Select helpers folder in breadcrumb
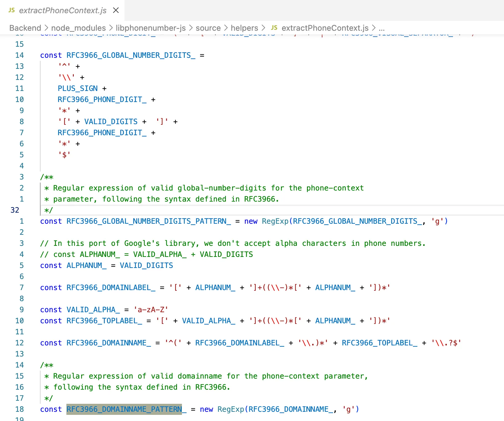 coord(244,28)
